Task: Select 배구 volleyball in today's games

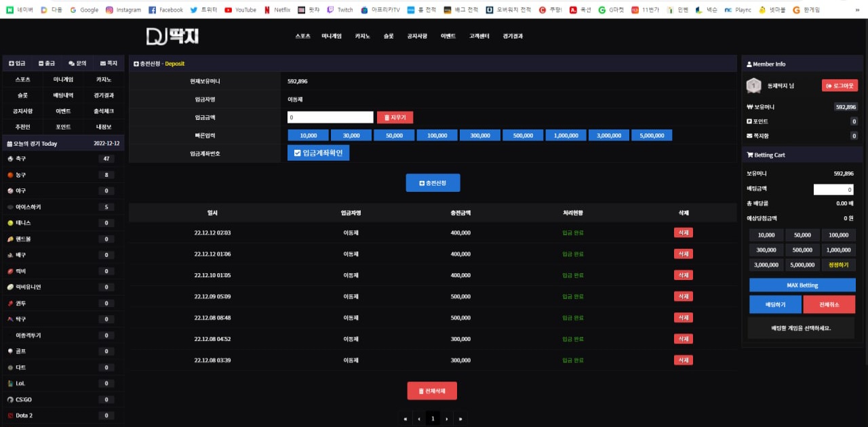Action: (63, 255)
